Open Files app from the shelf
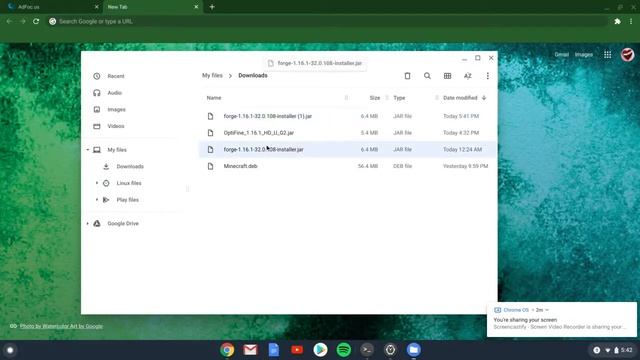The width and height of the screenshot is (640, 360). click(413, 350)
